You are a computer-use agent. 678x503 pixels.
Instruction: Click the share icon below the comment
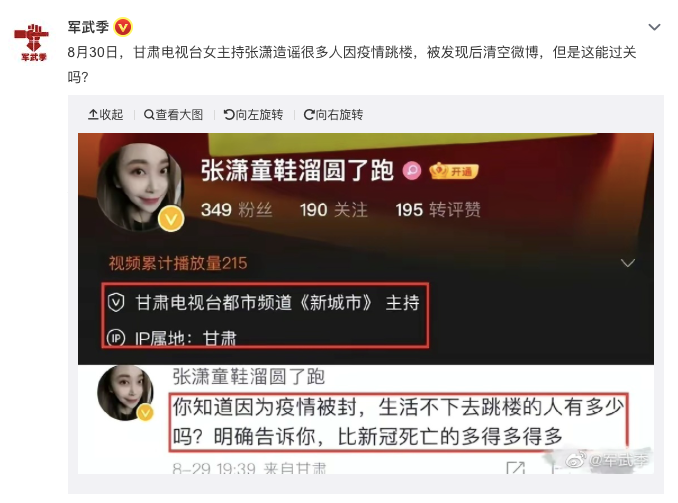coord(515,468)
